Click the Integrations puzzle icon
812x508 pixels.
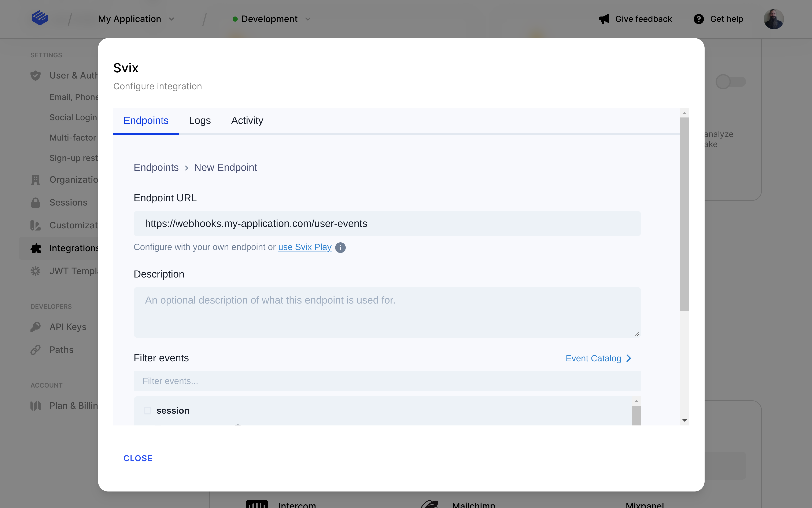[x=36, y=248]
